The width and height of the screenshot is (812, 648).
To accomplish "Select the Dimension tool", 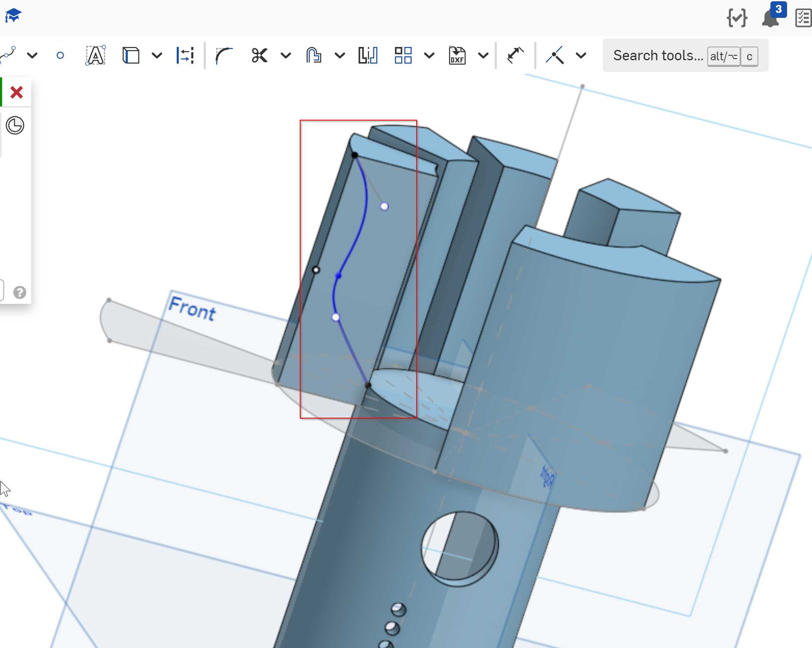I will click(x=515, y=55).
